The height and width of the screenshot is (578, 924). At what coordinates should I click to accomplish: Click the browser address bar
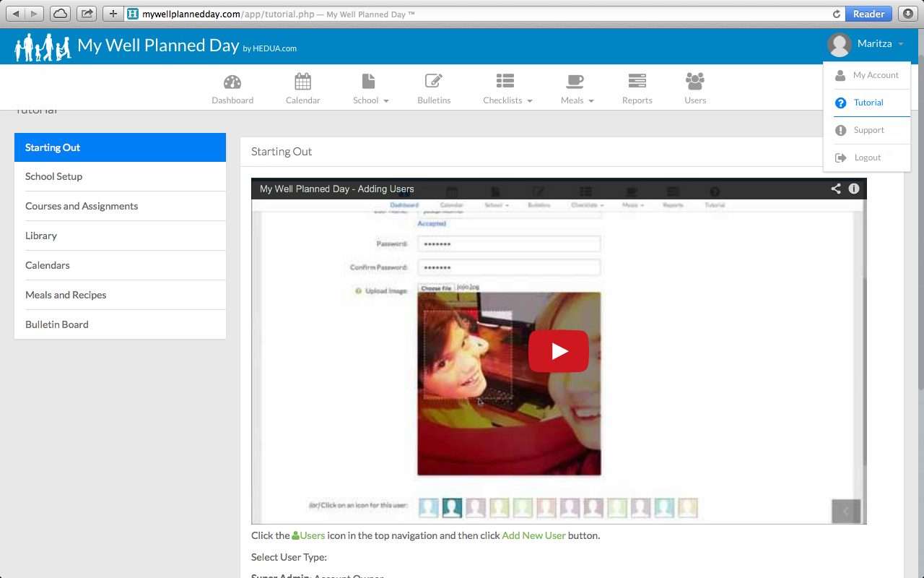[x=476, y=14]
